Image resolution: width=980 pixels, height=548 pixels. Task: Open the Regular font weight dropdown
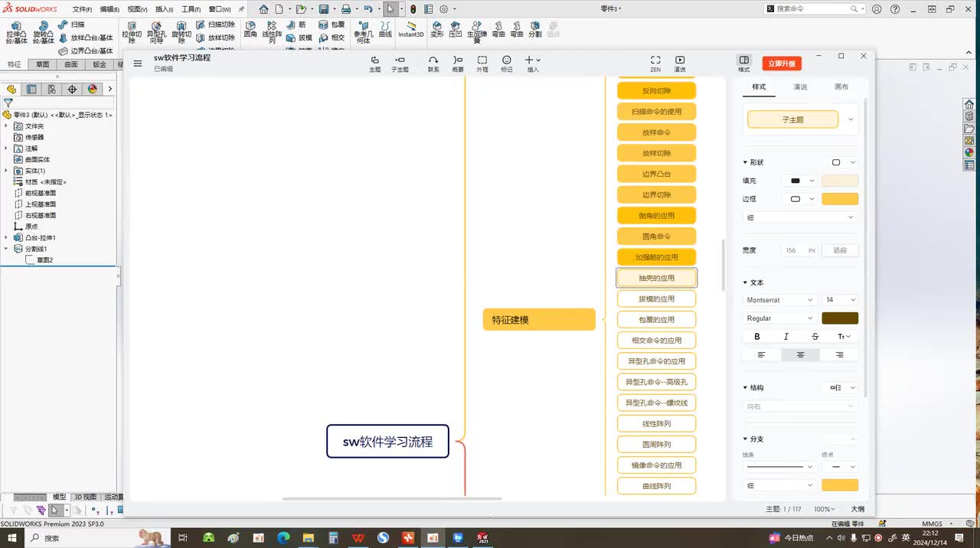point(779,318)
